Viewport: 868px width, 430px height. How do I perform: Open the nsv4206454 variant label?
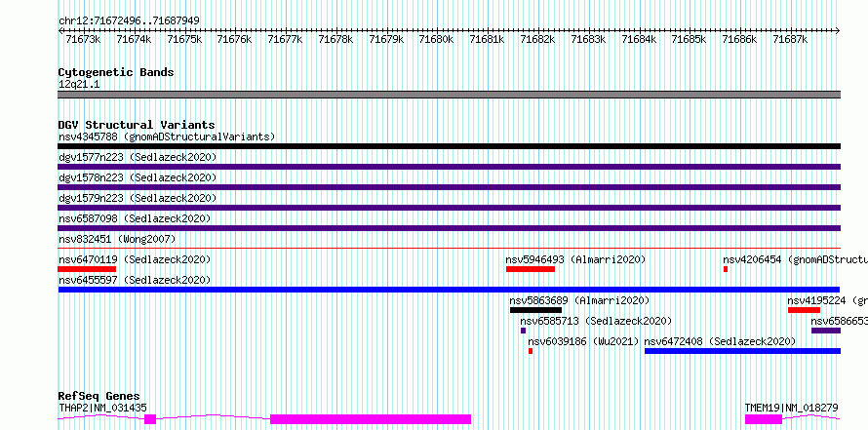point(796,259)
